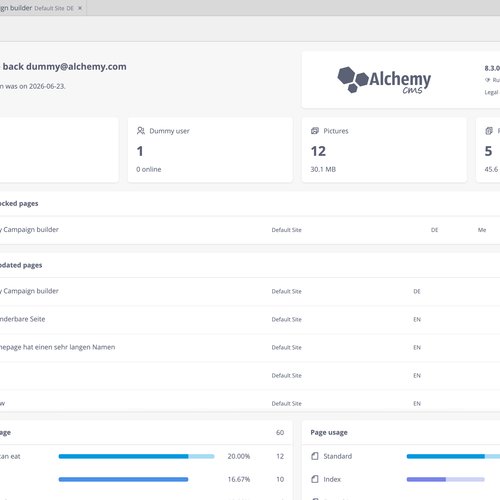Open the Pictures 12 stats card
The width and height of the screenshot is (500, 500).
(x=384, y=150)
